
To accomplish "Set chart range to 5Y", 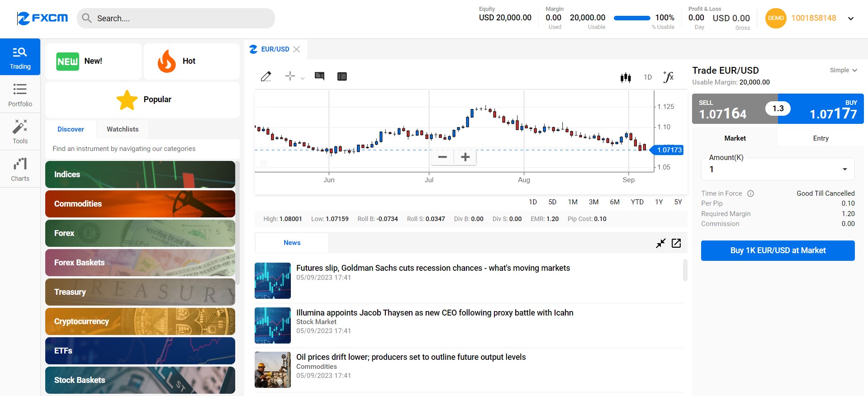I will pos(678,202).
